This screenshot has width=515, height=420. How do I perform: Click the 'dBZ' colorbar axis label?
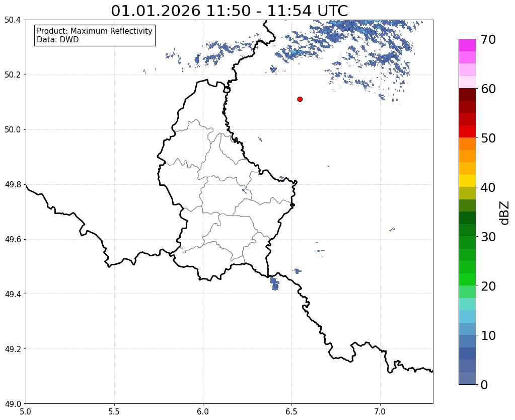pos(505,213)
